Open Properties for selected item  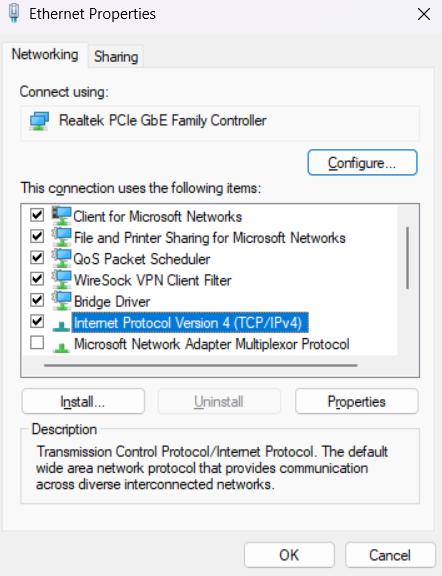click(357, 401)
